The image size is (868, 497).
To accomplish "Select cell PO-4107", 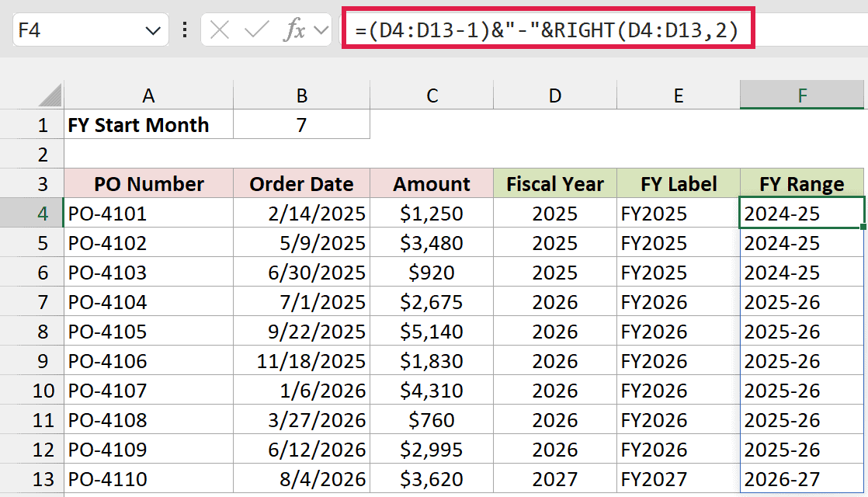I will coord(148,390).
